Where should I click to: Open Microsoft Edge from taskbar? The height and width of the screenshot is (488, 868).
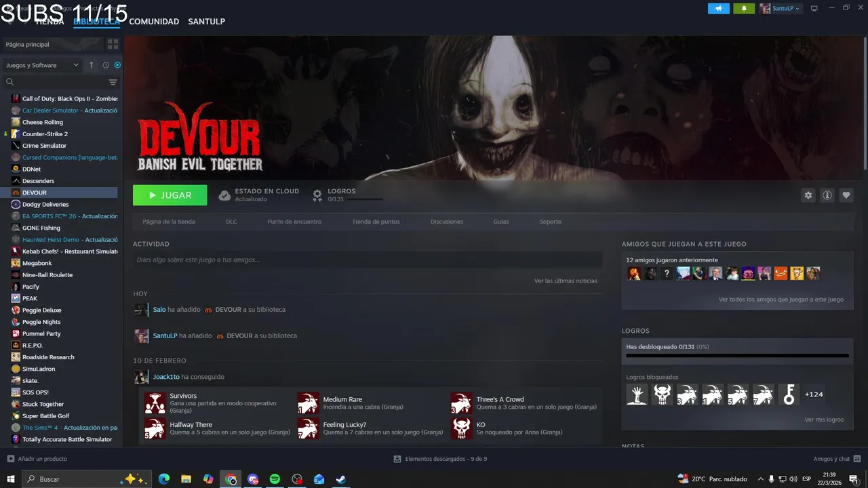164,479
